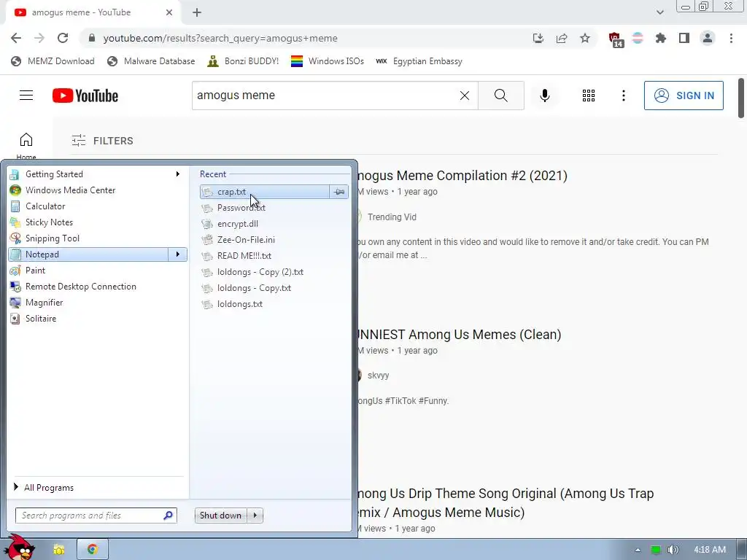Open Malware Database bookmark
The height and width of the screenshot is (560, 747).
click(152, 61)
